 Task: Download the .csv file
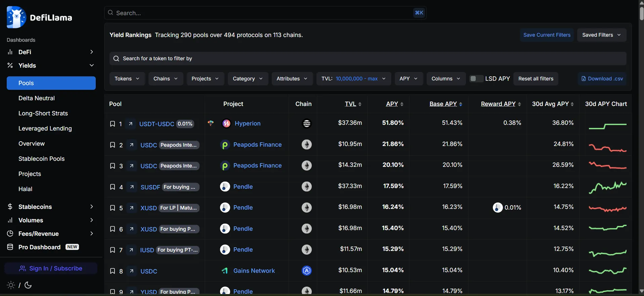pyautogui.click(x=602, y=79)
